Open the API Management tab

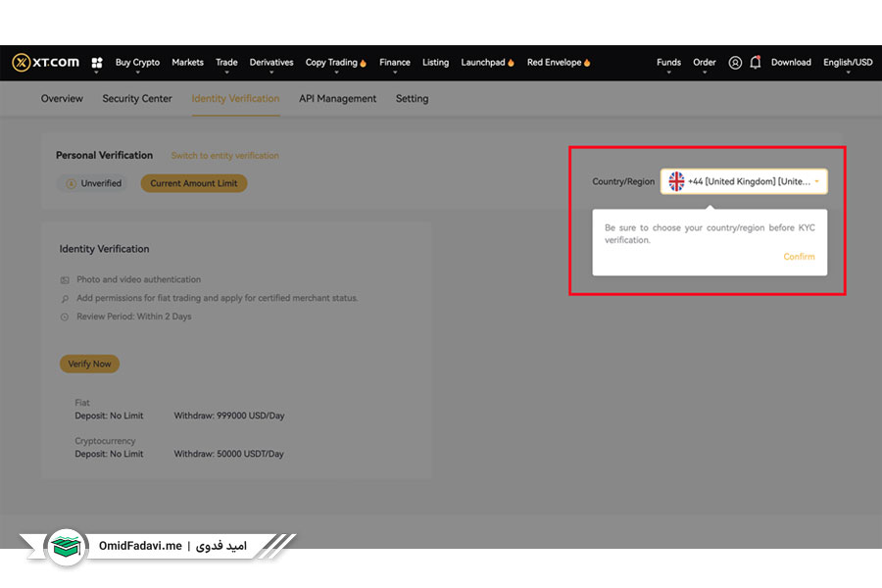click(337, 98)
